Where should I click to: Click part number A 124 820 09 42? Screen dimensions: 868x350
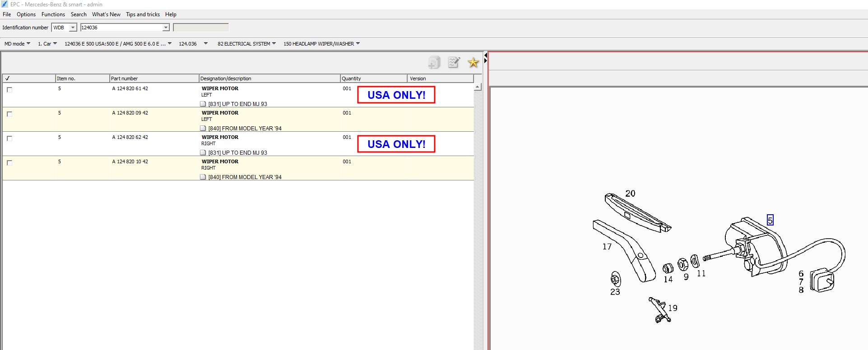(130, 113)
